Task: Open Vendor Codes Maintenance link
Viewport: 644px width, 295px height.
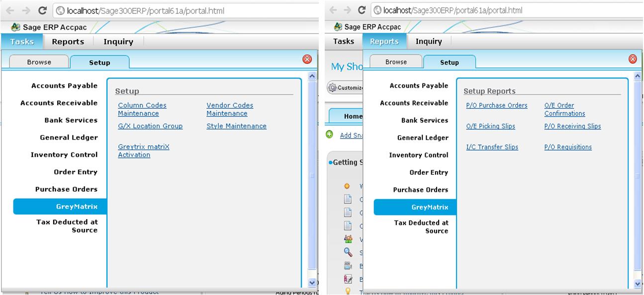Action: click(x=230, y=109)
